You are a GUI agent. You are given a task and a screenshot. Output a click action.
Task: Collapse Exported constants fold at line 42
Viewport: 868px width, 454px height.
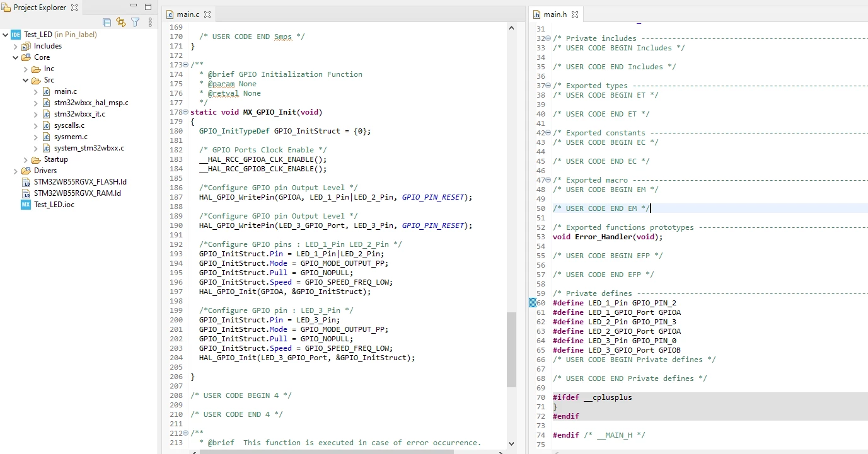(548, 133)
